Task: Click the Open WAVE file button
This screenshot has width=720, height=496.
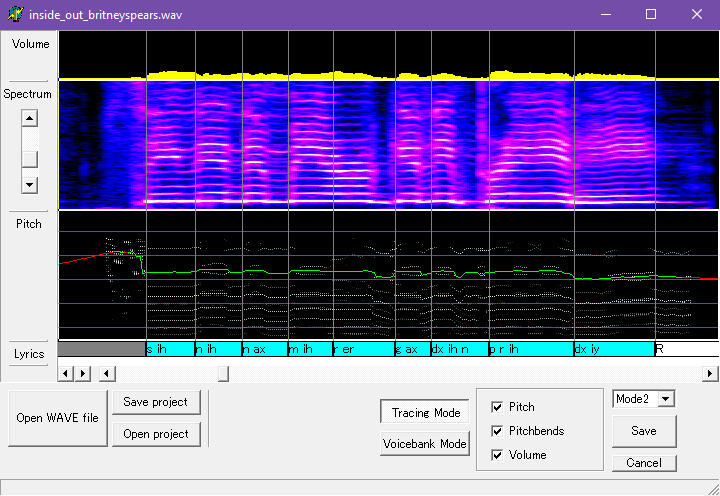Action: tap(57, 418)
